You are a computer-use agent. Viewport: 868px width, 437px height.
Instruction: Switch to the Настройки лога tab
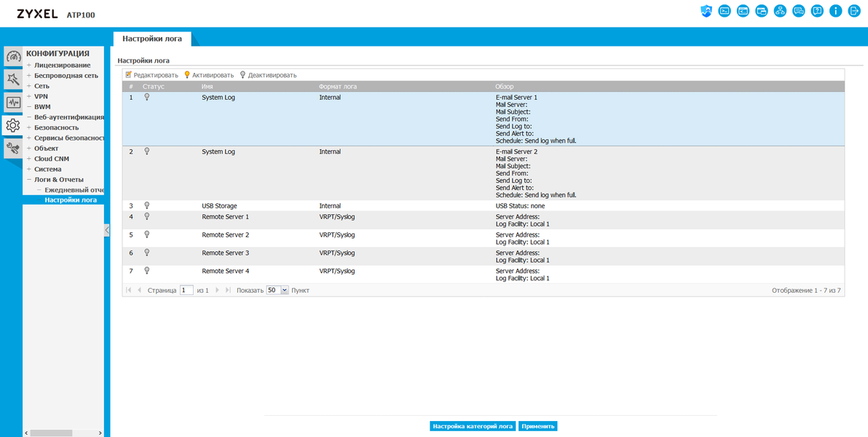(151, 39)
